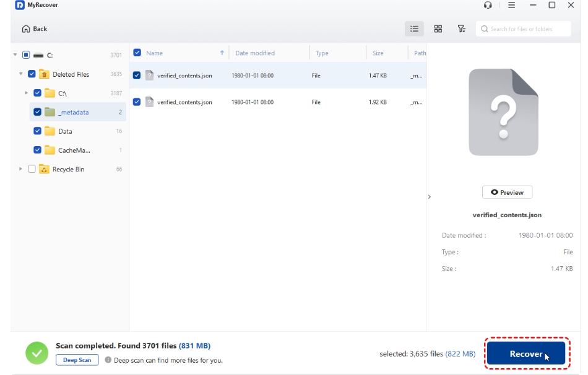Go Back to the home screen
This screenshot has height=375, width=588.
click(x=35, y=29)
